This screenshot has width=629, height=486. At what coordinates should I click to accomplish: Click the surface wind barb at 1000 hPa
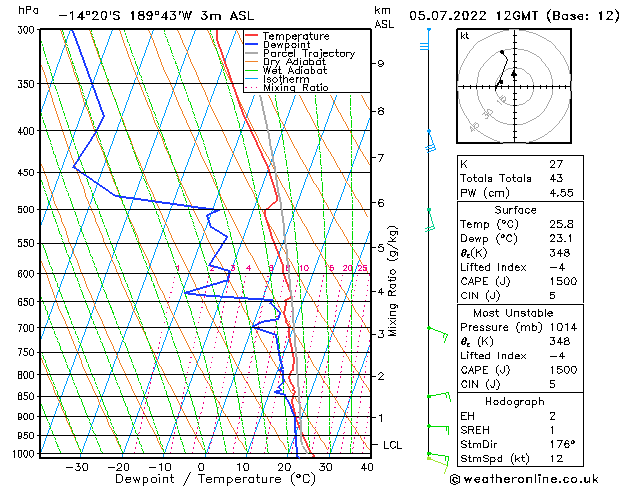(438, 460)
